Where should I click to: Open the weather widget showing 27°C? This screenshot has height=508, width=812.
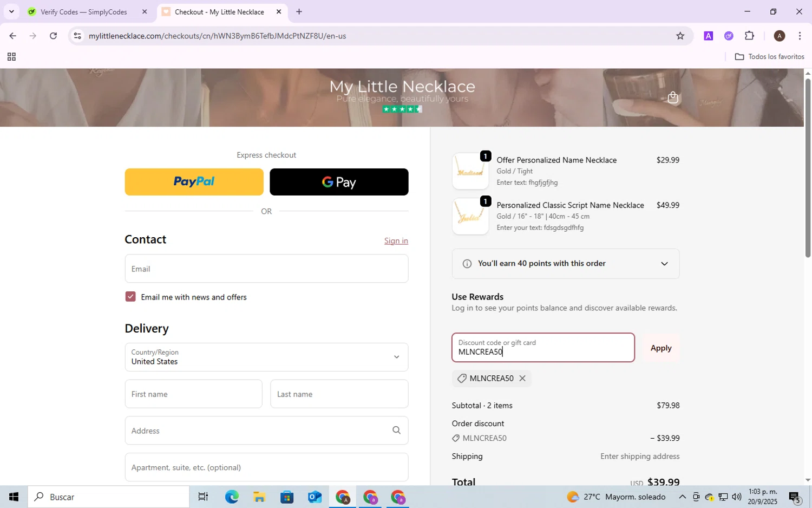pyautogui.click(x=616, y=497)
